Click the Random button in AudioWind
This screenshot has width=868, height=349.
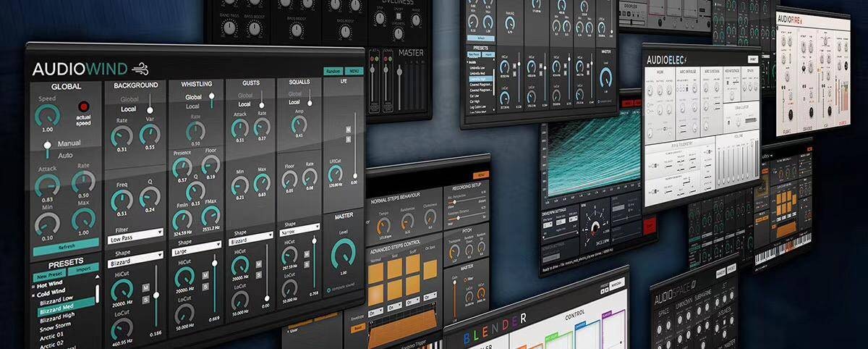click(x=333, y=71)
